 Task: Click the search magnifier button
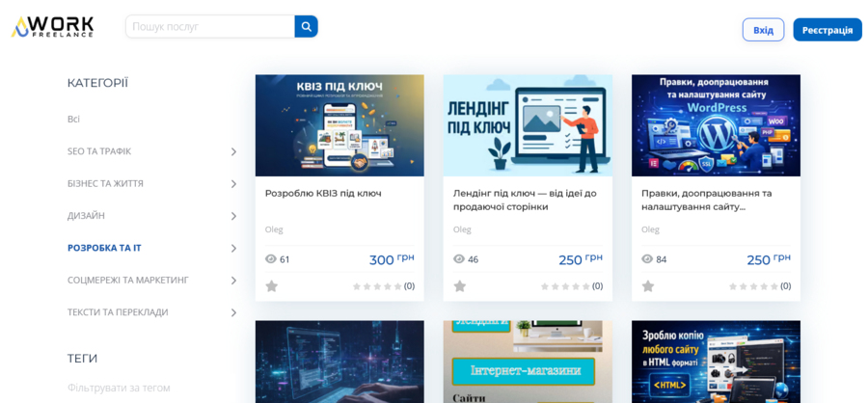306,27
